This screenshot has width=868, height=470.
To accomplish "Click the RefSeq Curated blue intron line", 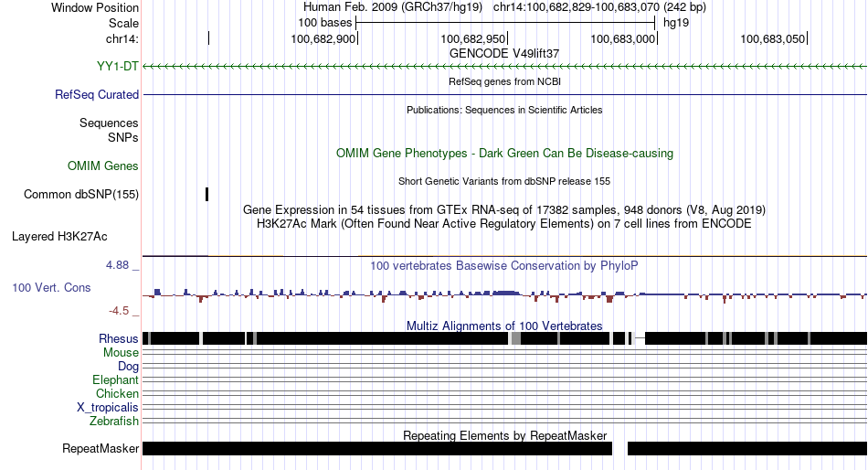I will click(504, 95).
